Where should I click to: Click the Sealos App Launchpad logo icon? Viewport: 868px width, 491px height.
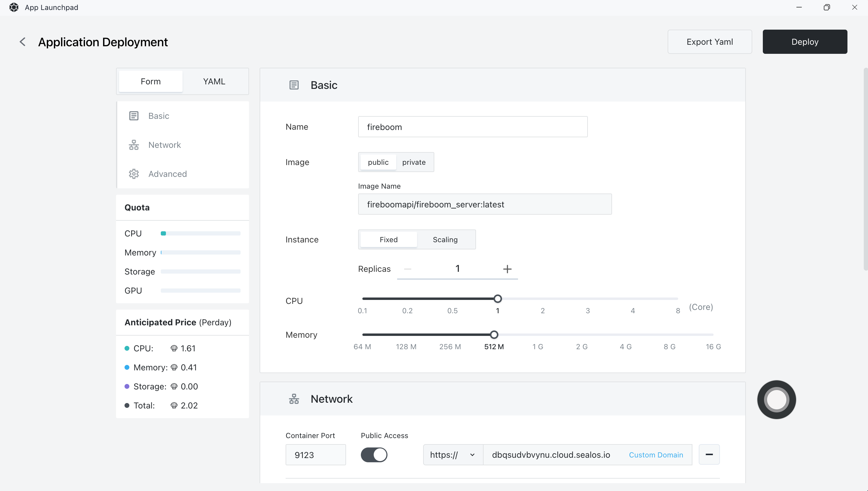click(14, 8)
